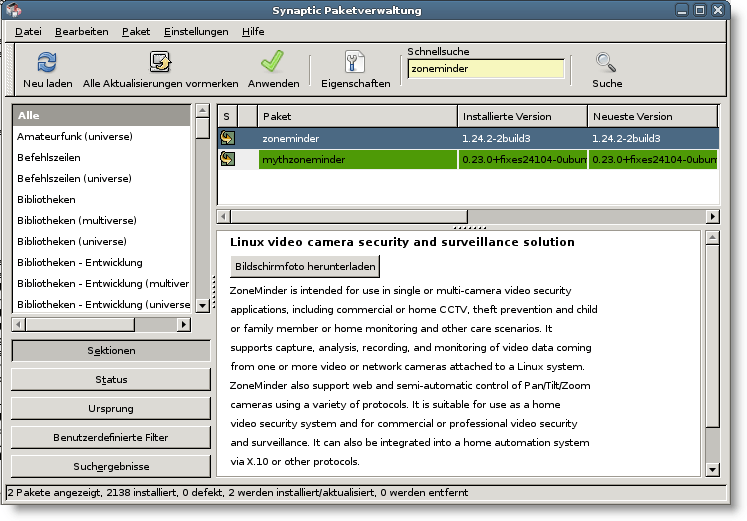Click the Schnellsuche input field
Screen dimensions: 747x521
point(486,69)
